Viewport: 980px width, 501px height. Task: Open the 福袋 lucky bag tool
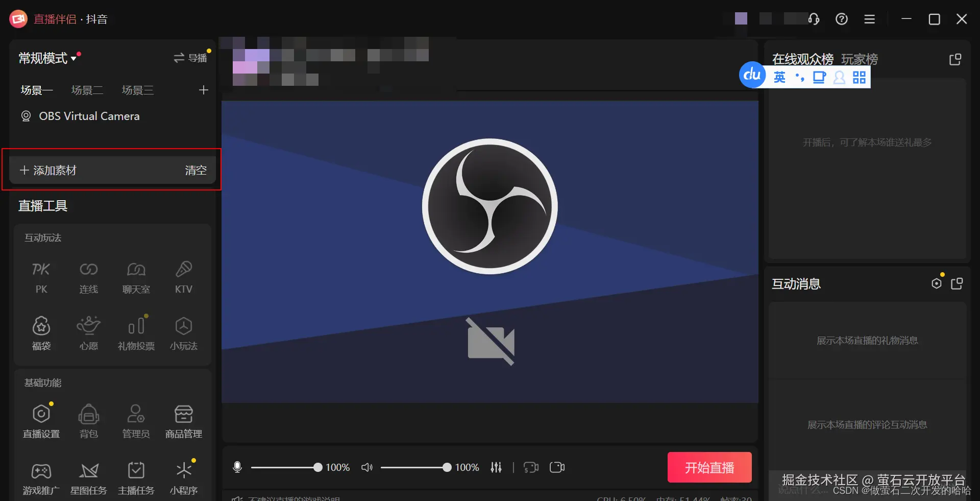pyautogui.click(x=41, y=333)
